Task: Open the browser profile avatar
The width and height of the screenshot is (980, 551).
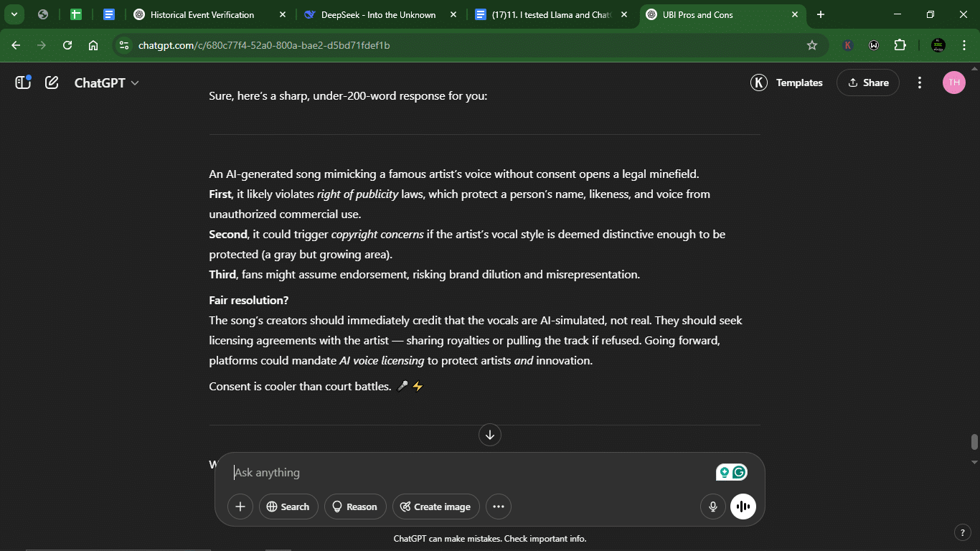Action: pos(938,45)
